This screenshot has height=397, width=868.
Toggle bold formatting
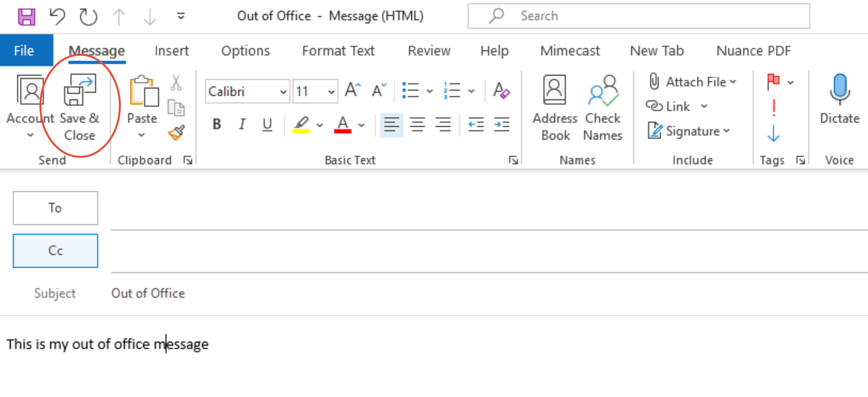point(217,124)
